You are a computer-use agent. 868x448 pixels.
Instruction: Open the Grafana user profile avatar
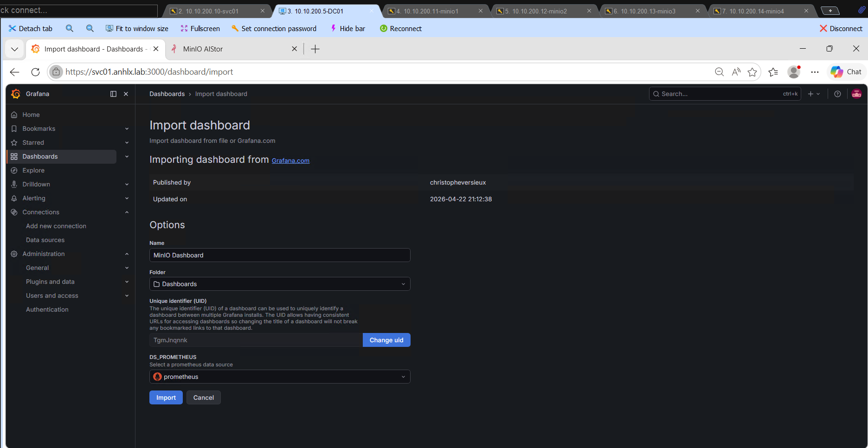coord(856,94)
